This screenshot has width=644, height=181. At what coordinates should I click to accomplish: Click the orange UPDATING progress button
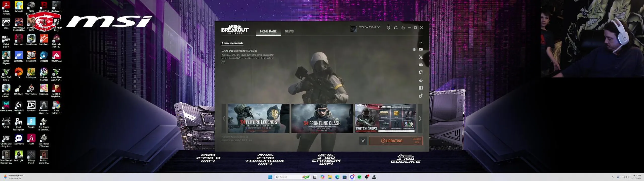[x=396, y=141]
